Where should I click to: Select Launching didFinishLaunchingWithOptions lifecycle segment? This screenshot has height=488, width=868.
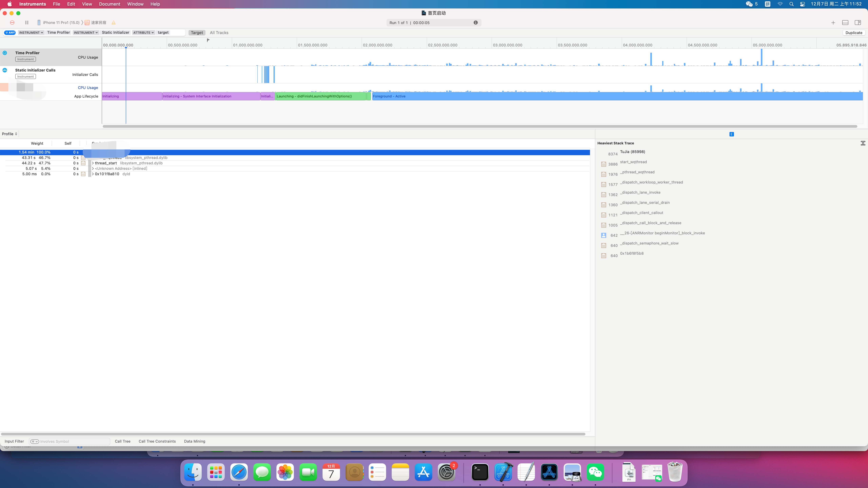tap(321, 96)
